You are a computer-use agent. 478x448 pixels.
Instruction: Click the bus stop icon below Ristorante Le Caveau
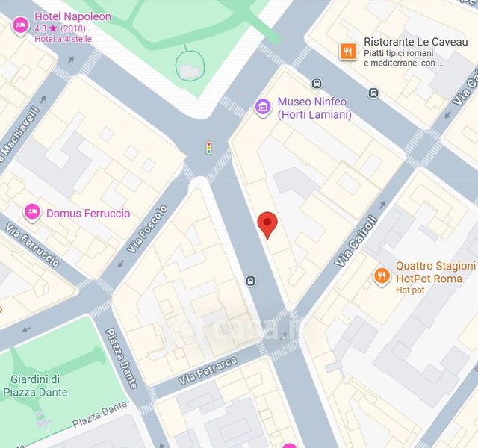[x=373, y=93]
